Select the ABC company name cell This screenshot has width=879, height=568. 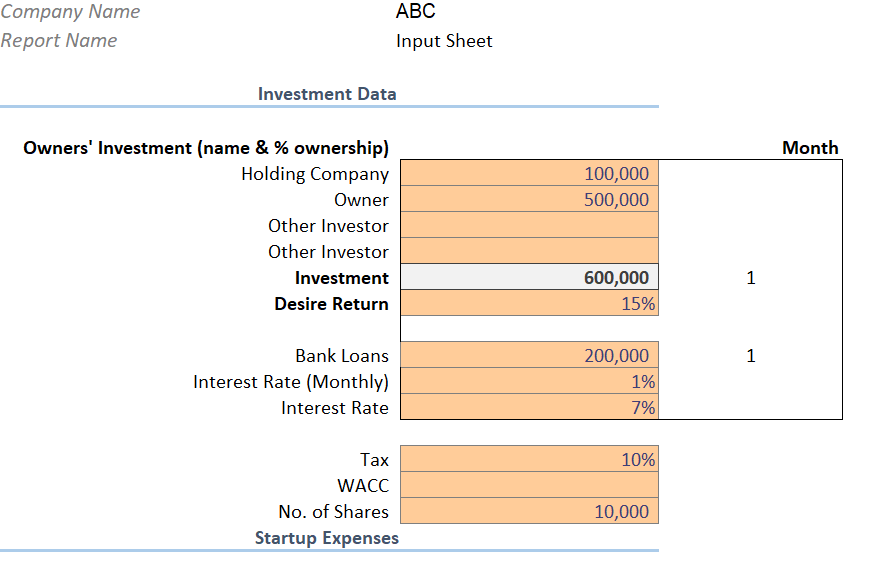(415, 11)
